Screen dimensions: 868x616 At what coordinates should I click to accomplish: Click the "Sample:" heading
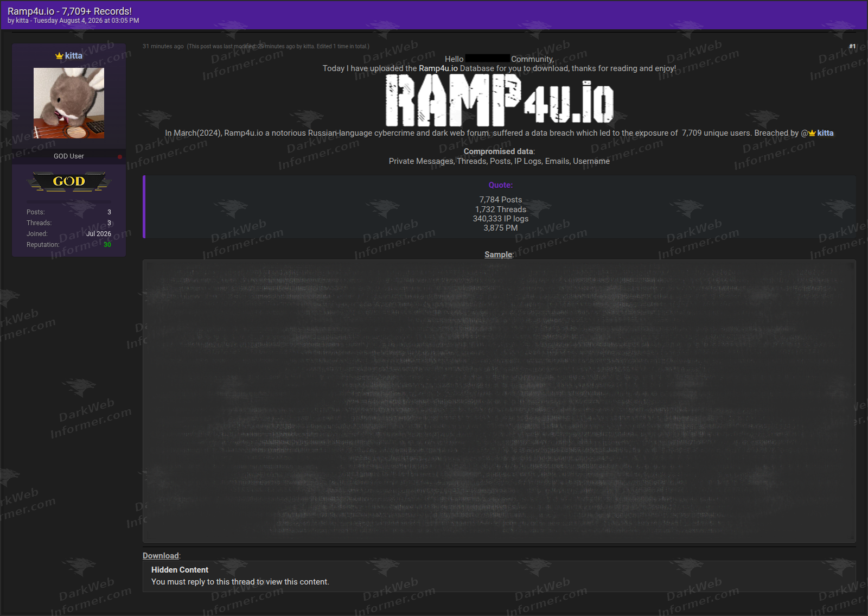(499, 255)
